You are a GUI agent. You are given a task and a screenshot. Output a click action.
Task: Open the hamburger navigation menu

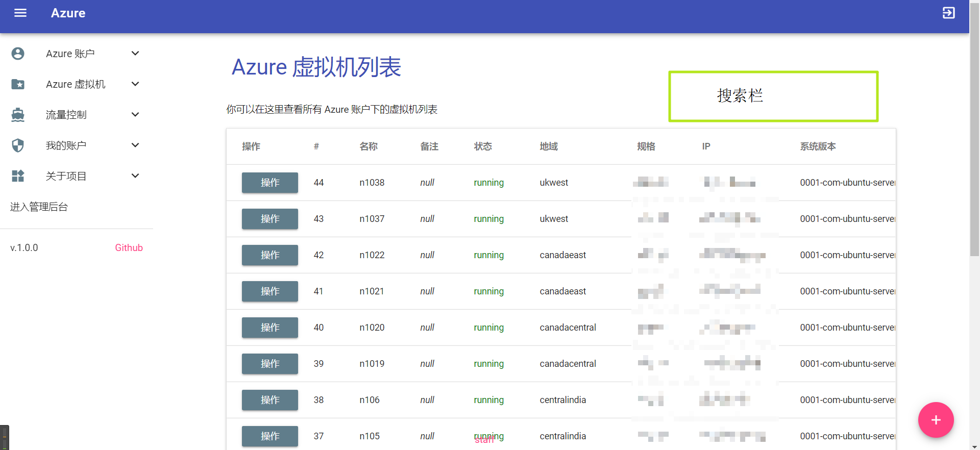20,13
